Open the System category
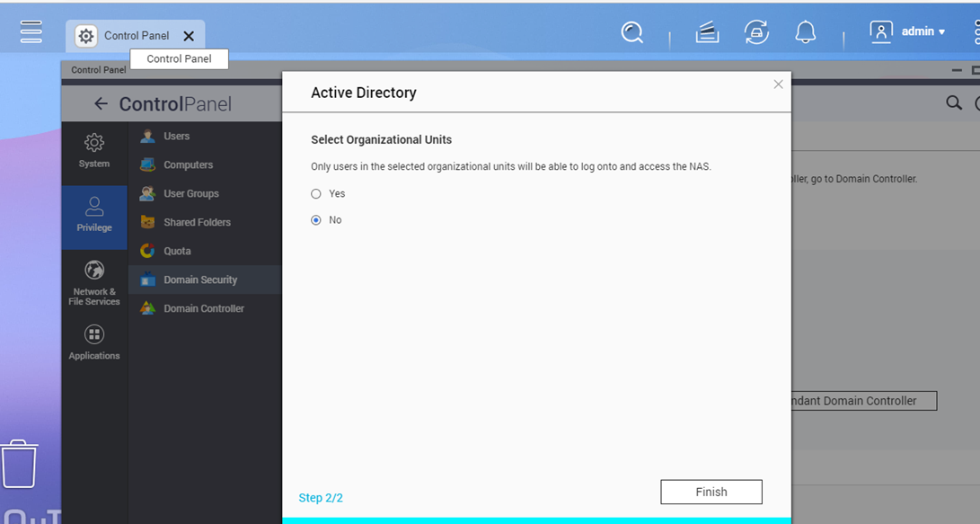This screenshot has height=524, width=980. (x=94, y=151)
